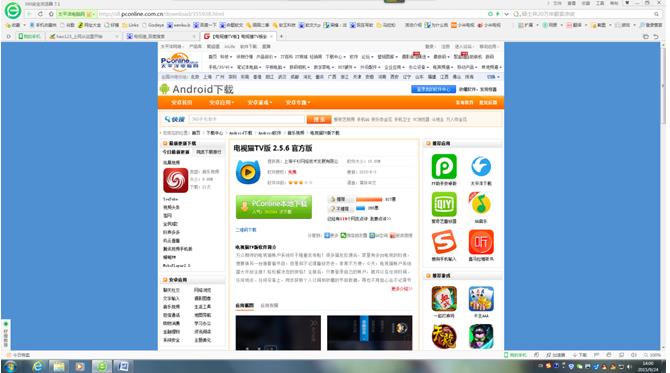The height and width of the screenshot is (373, 670).
Task: Click the 电视猫TV版 2.5.6 官方版 title
Action: pos(273,148)
